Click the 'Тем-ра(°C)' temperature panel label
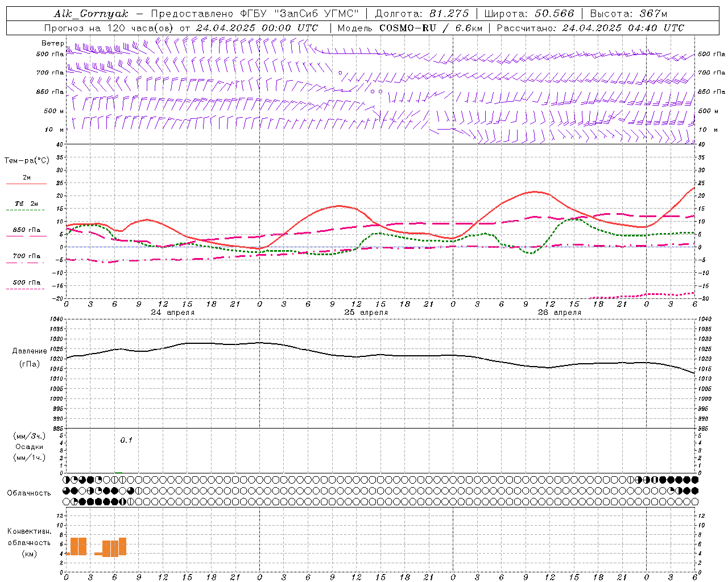The height and width of the screenshot is (582, 728). point(27,161)
